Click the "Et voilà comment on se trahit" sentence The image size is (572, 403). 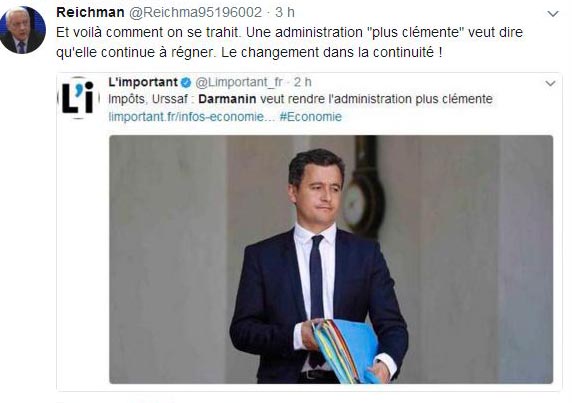tap(148, 32)
